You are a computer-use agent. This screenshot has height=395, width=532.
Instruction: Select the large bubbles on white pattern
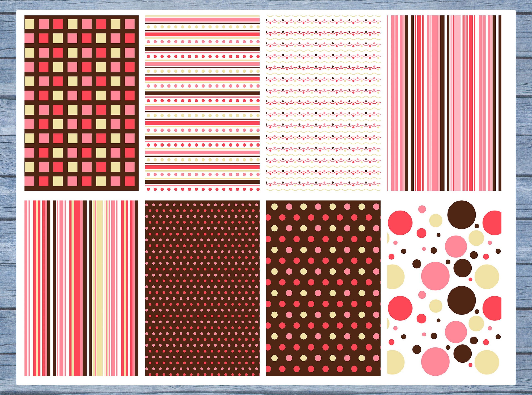click(x=444, y=288)
